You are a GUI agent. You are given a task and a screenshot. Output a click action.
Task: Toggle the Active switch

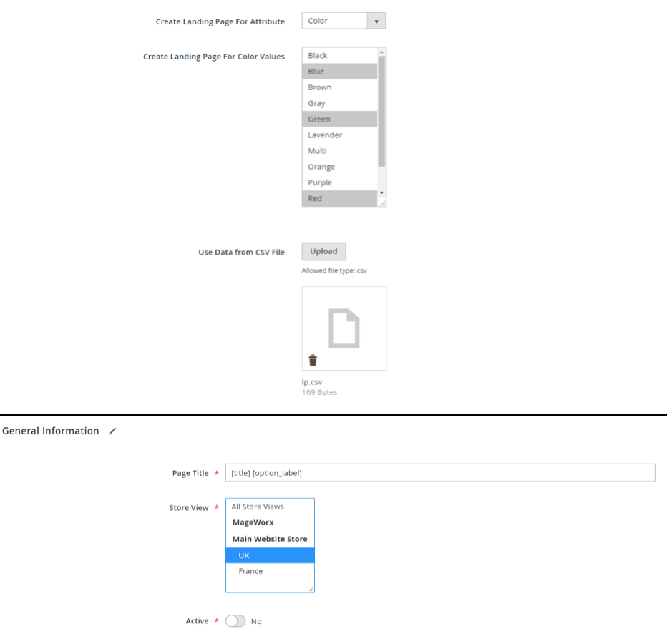click(x=235, y=621)
